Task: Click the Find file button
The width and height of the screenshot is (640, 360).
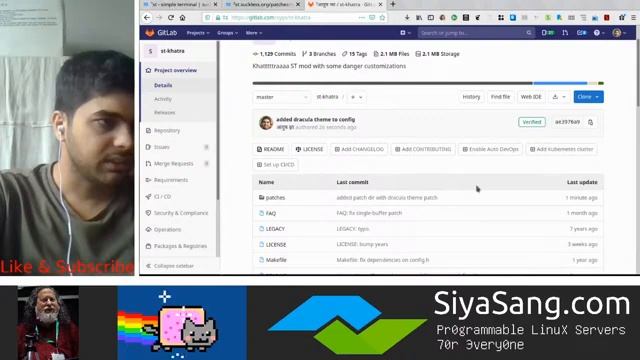Action: click(500, 97)
